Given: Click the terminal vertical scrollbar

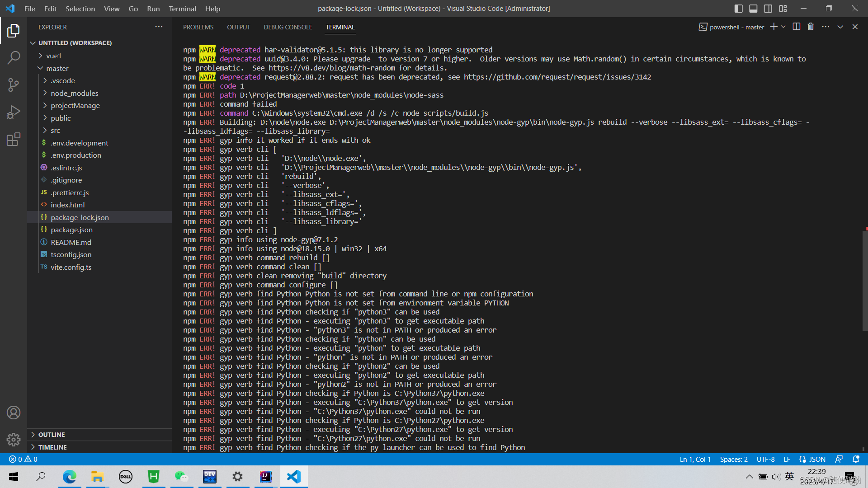Looking at the screenshot, I should (865, 280).
